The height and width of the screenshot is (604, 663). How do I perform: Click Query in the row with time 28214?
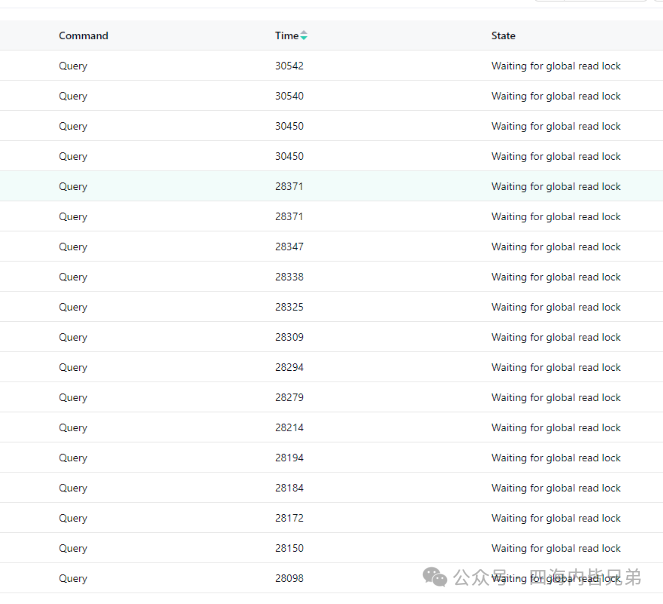(73, 428)
